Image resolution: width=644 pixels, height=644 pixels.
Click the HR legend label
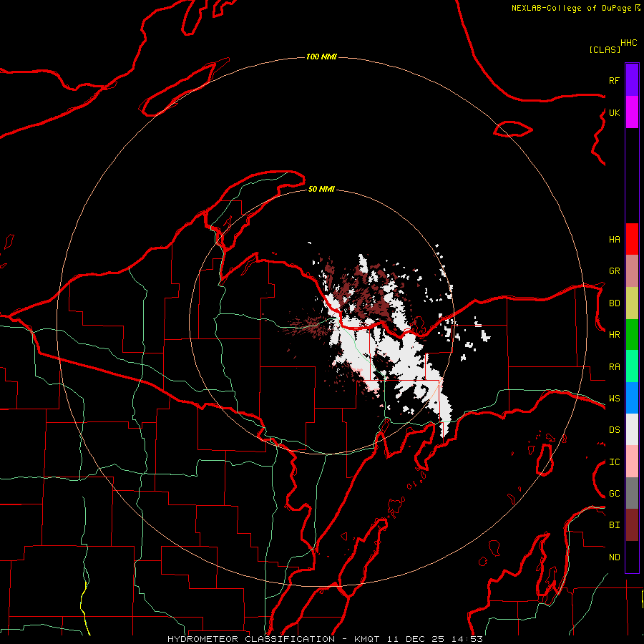[x=614, y=335]
